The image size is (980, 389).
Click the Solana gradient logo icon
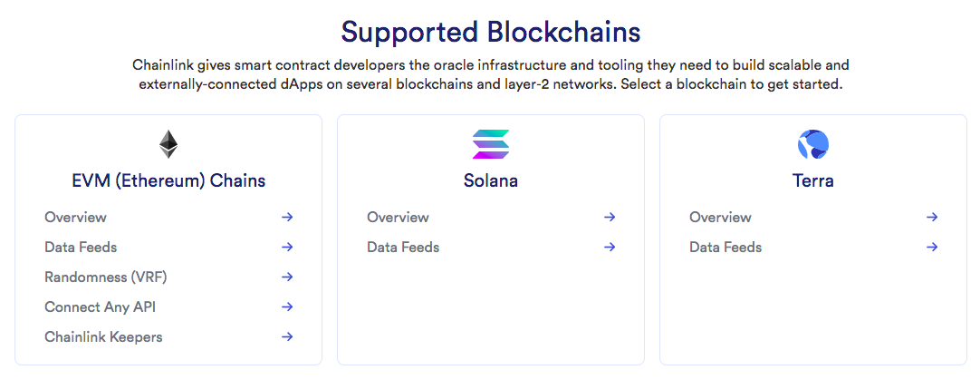point(491,144)
